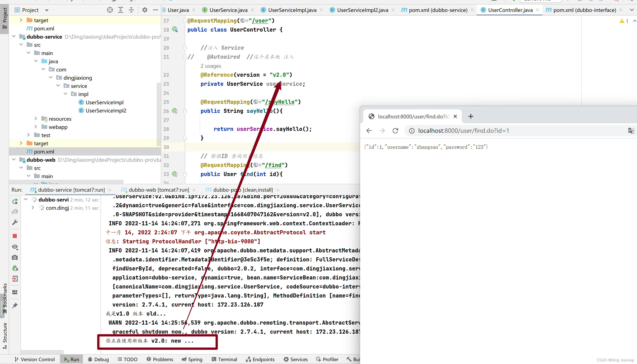Click the translate icon in browser address bar

click(631, 131)
